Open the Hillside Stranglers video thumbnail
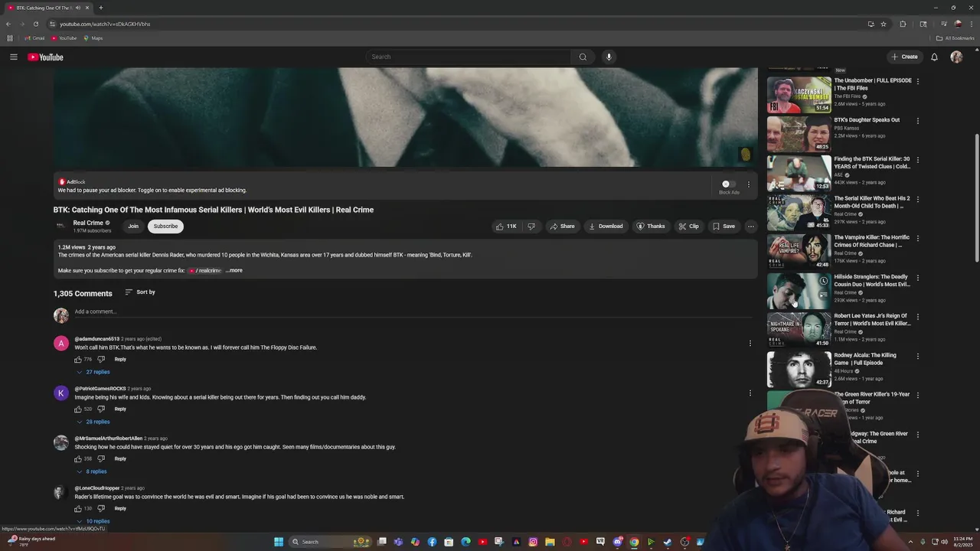 799,290
